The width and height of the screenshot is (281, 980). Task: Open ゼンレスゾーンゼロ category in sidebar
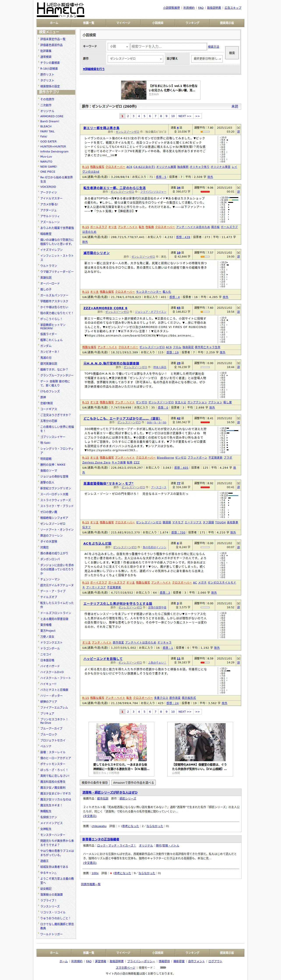(53, 524)
